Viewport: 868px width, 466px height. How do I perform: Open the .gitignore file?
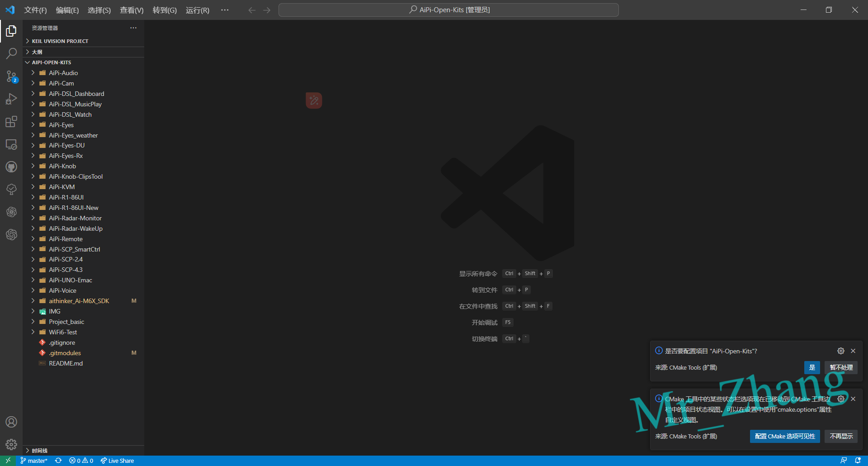pos(84,342)
